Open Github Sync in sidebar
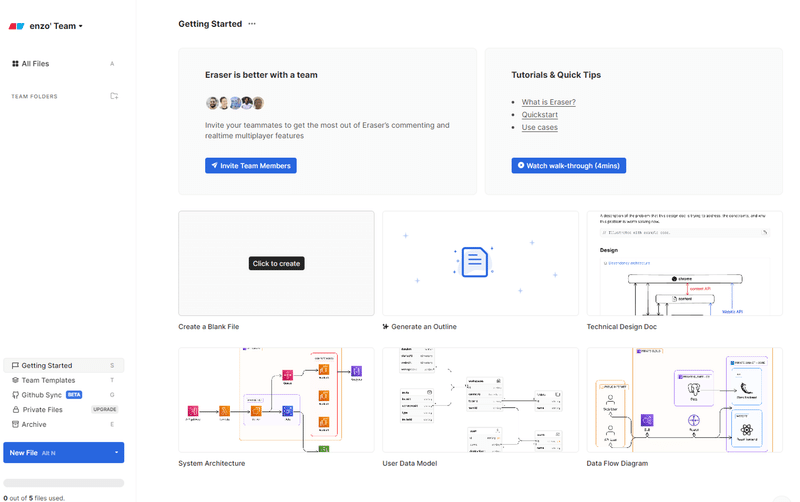The image size is (800, 502). point(63,395)
